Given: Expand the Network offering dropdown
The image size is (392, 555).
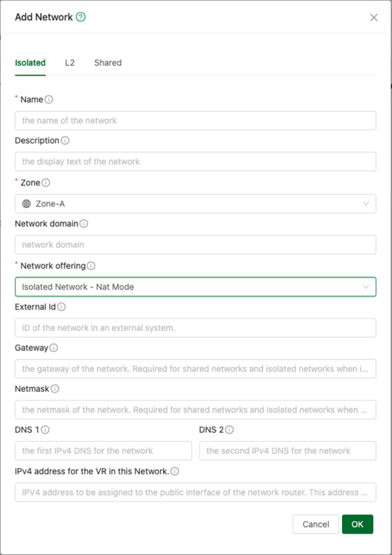Looking at the screenshot, I should click(196, 287).
